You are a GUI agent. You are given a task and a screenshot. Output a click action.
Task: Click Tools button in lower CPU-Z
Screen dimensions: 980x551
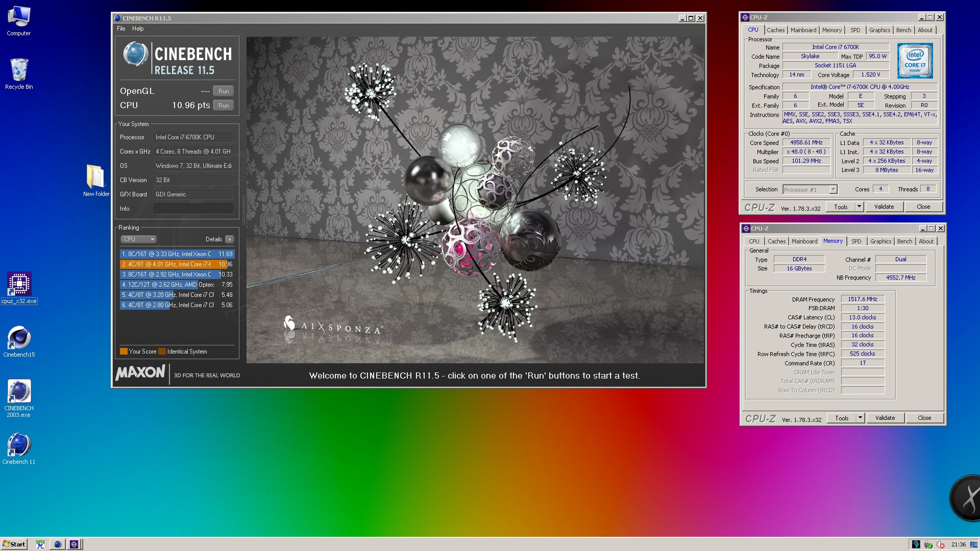(842, 418)
